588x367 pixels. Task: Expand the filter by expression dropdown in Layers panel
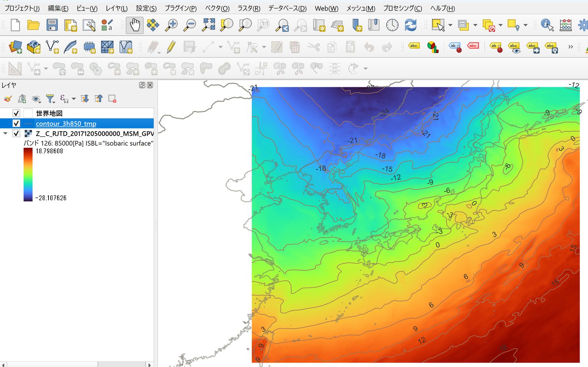click(x=74, y=99)
